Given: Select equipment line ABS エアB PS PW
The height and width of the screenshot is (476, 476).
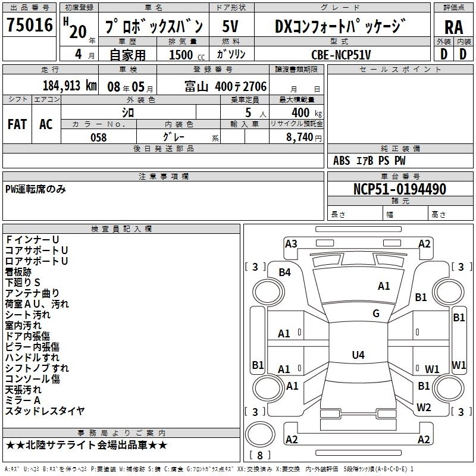Looking at the screenshot, I should tap(369, 161).
